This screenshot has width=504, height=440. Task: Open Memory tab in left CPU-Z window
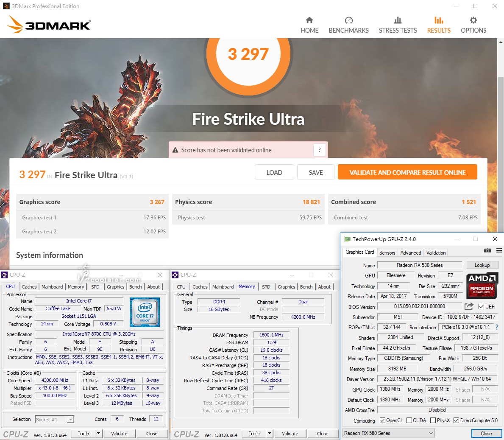[76, 286]
